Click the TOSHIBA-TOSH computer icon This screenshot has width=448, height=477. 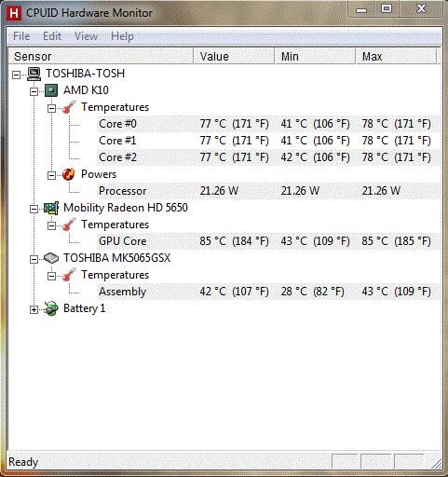[34, 74]
